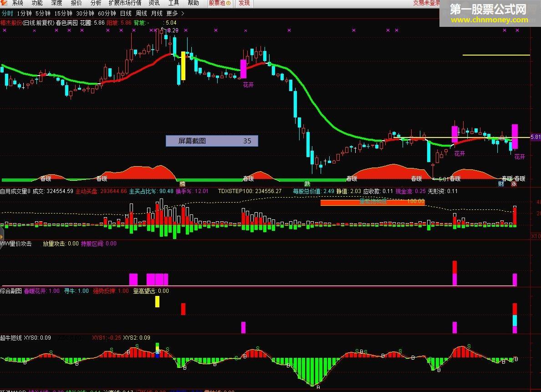Click the small orange arrow at left edge
This screenshot has width=541, height=392.
point(1,237)
